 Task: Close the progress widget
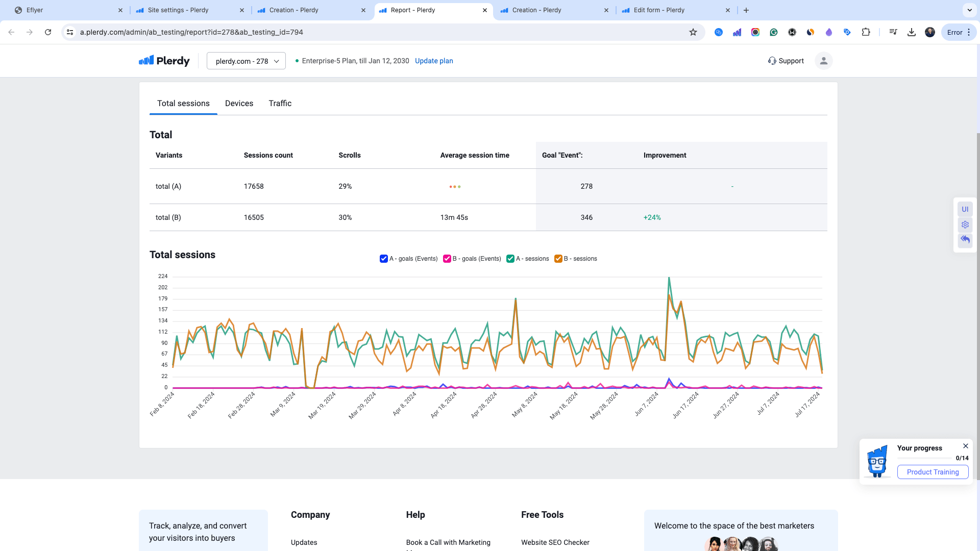(966, 446)
